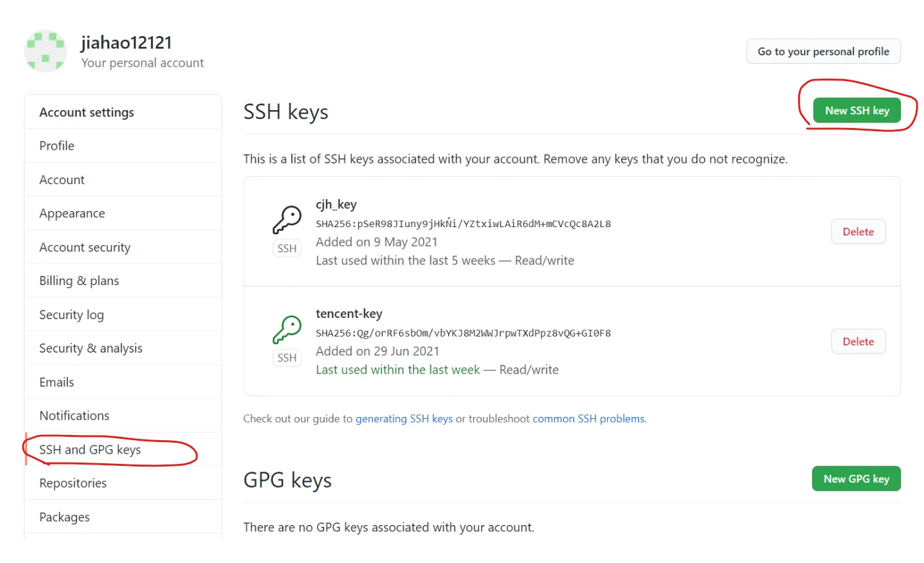Click the jiahao12121 username heading
Screen dimensions: 924x563
coord(126,42)
